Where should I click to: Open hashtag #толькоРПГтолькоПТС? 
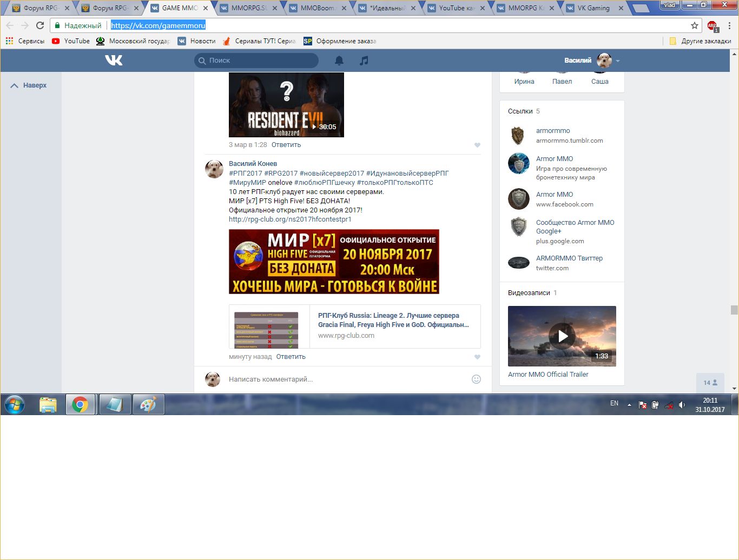[395, 182]
